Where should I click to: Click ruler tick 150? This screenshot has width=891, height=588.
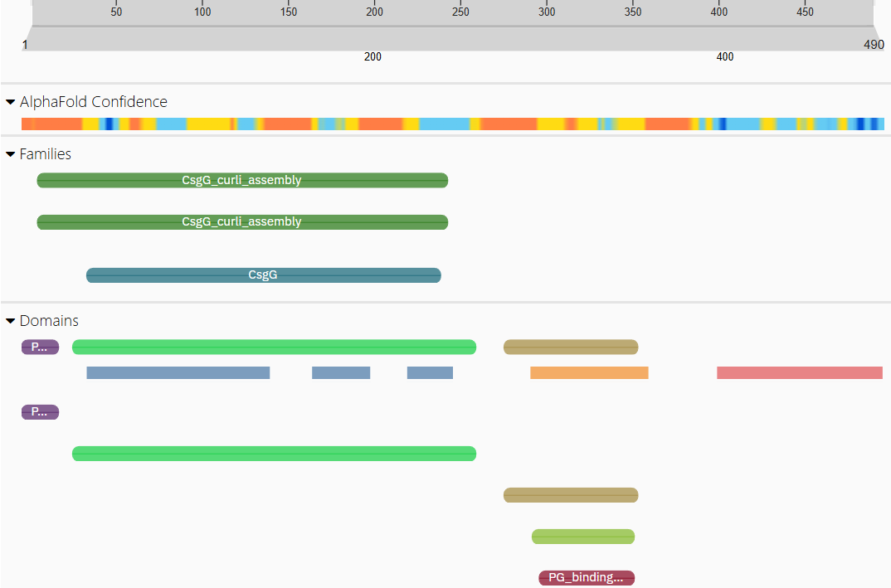pyautogui.click(x=289, y=12)
